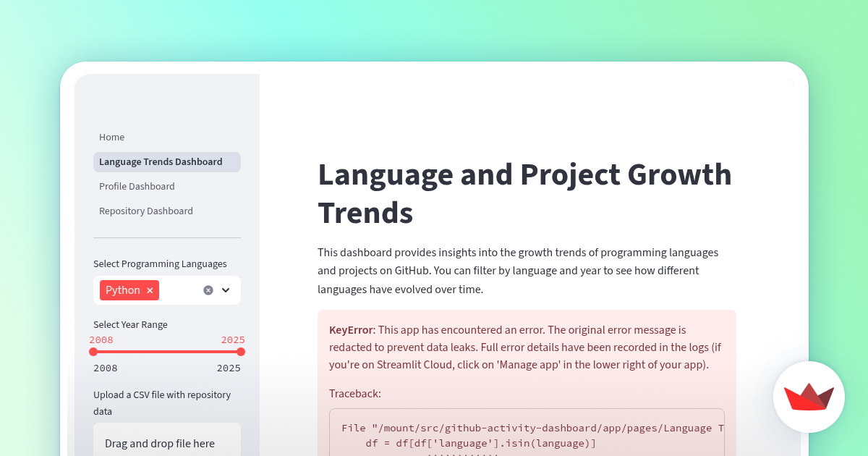Open the Home page link
868x456 pixels.
(112, 138)
